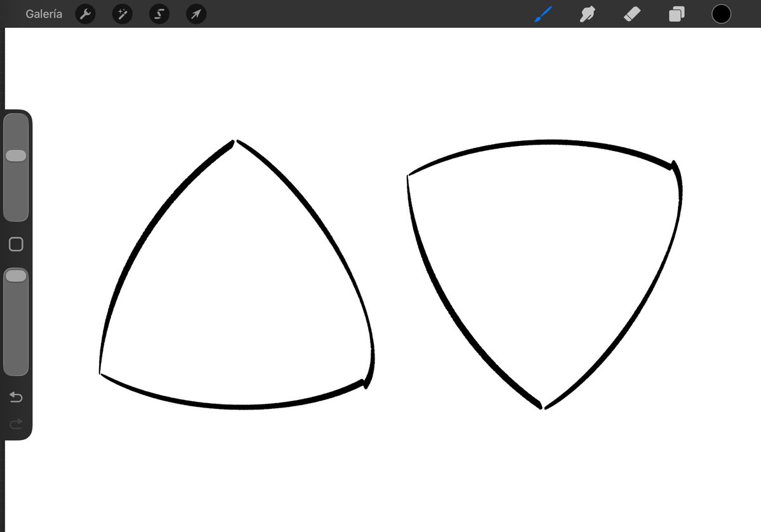Screen dimensions: 761x532
Task: Open the Actions wrench menu
Action: point(86,14)
